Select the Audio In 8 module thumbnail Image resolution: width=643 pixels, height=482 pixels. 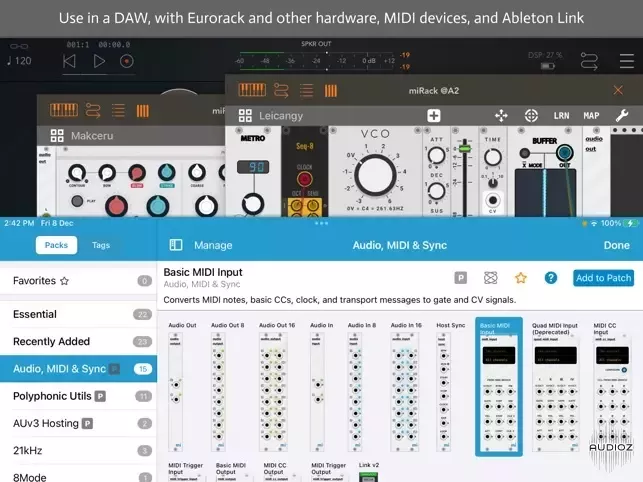tap(355, 392)
